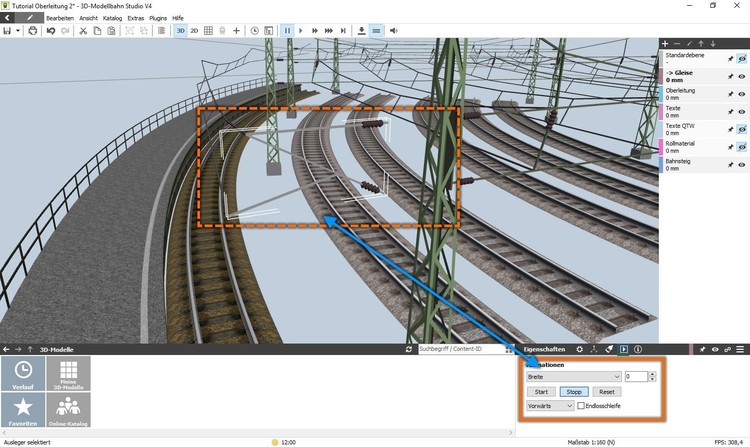750x447 pixels.
Task: Click the save icon in the toolbar
Action: click(7, 31)
